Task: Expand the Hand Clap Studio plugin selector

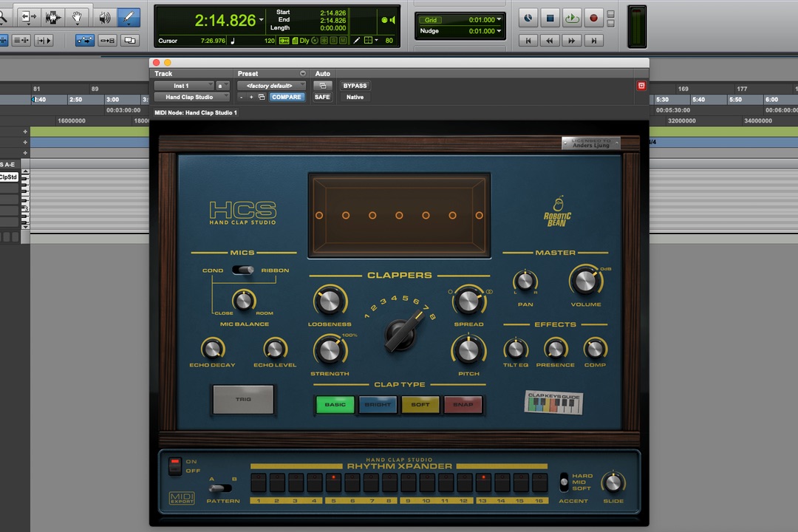Action: coord(192,97)
